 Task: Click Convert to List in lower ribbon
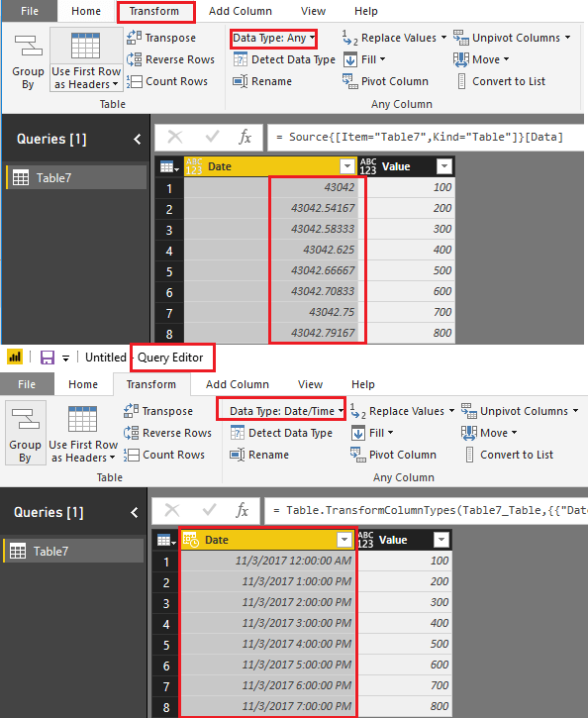509,455
